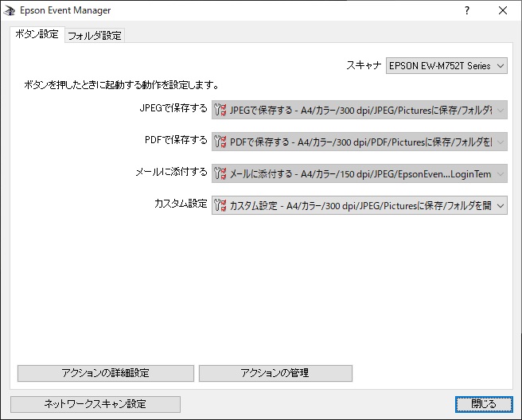Screen dimensions: 522x420
Task: Click the Epson Event Manager title text
Action: [x=65, y=10]
